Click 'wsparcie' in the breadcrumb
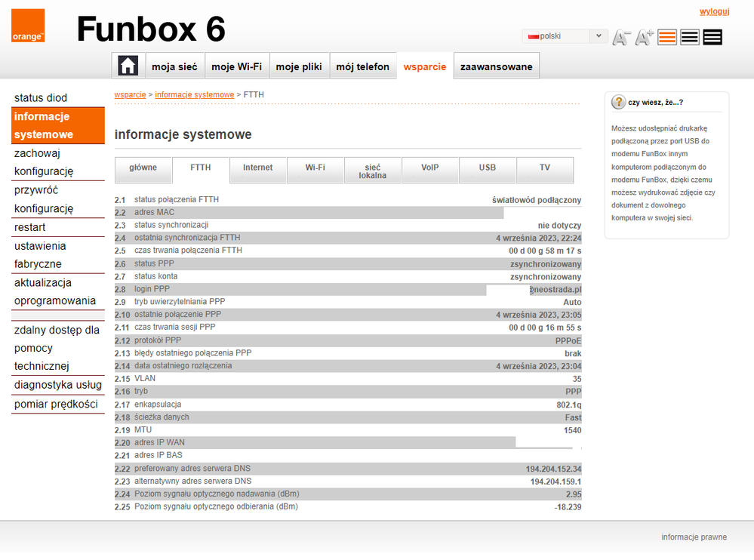The height and width of the screenshot is (560, 754). (x=130, y=95)
